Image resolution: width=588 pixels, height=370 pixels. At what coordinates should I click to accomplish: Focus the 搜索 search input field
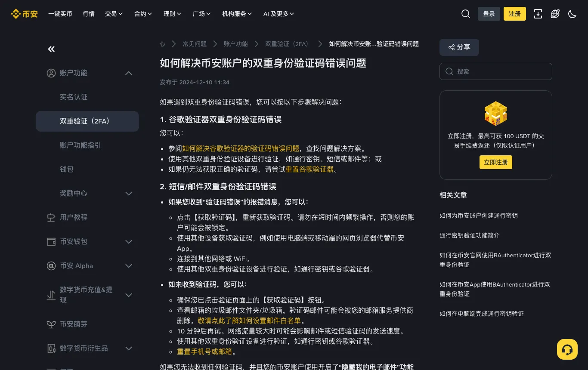[x=496, y=71]
